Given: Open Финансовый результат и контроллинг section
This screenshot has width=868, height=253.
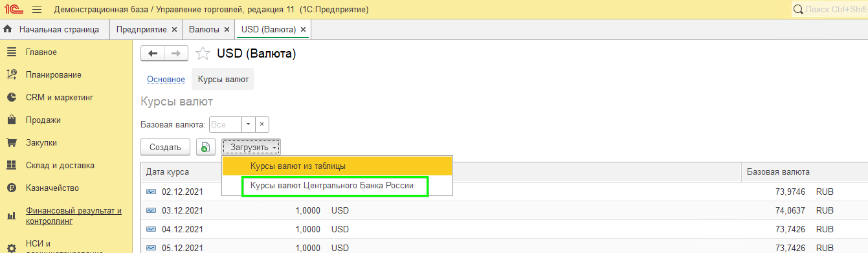Looking at the screenshot, I should pos(74,215).
